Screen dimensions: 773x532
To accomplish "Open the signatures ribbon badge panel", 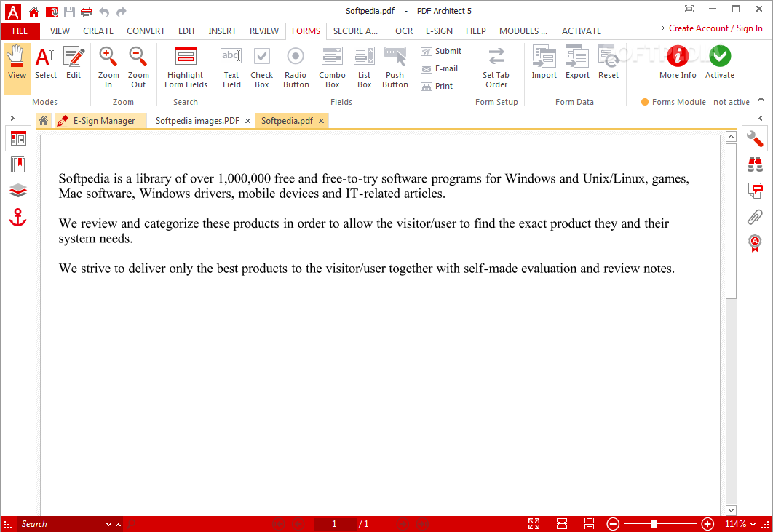I will [755, 243].
